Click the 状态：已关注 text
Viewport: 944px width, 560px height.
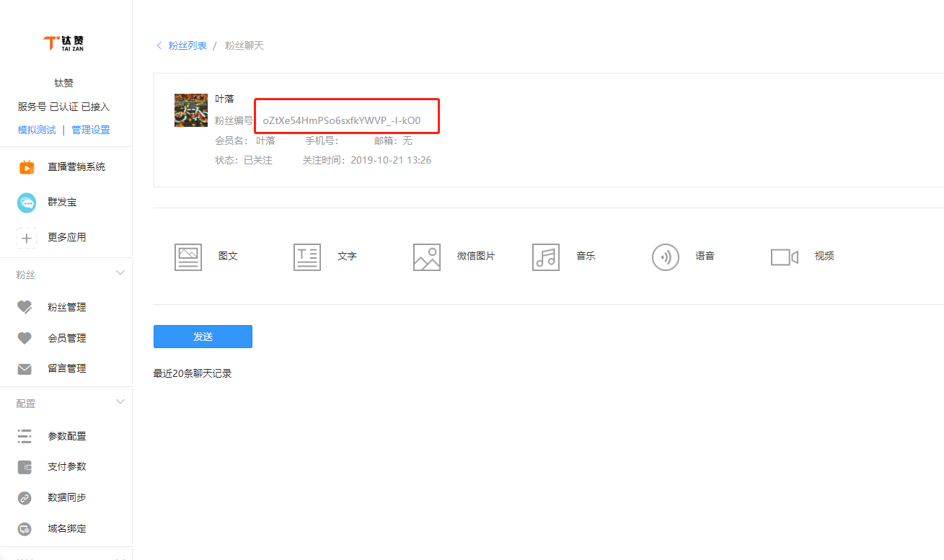[x=244, y=160]
